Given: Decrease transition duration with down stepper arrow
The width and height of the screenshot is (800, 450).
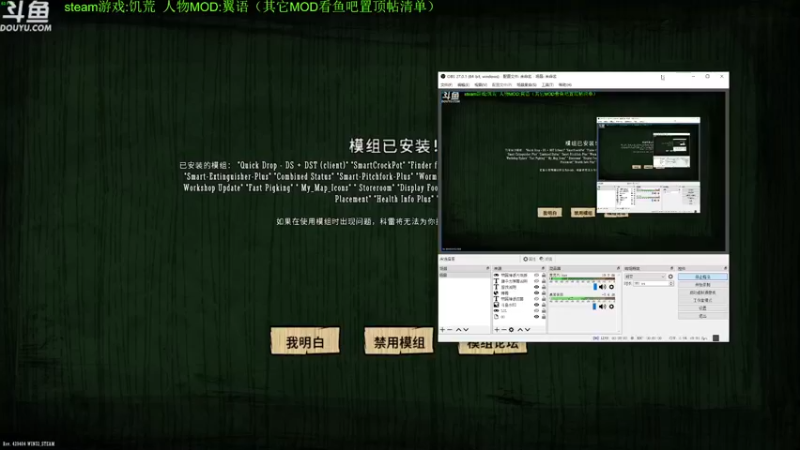Looking at the screenshot, I should click(x=670, y=285).
